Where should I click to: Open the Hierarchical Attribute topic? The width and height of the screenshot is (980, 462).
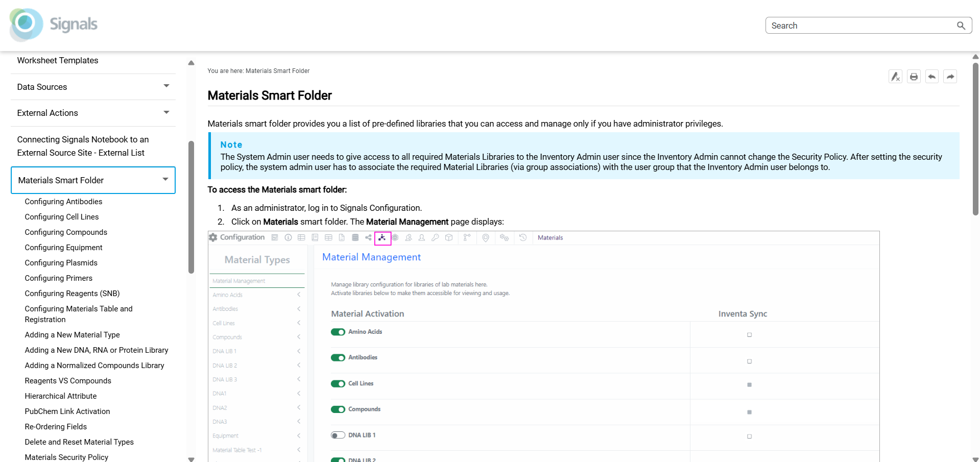point(61,396)
